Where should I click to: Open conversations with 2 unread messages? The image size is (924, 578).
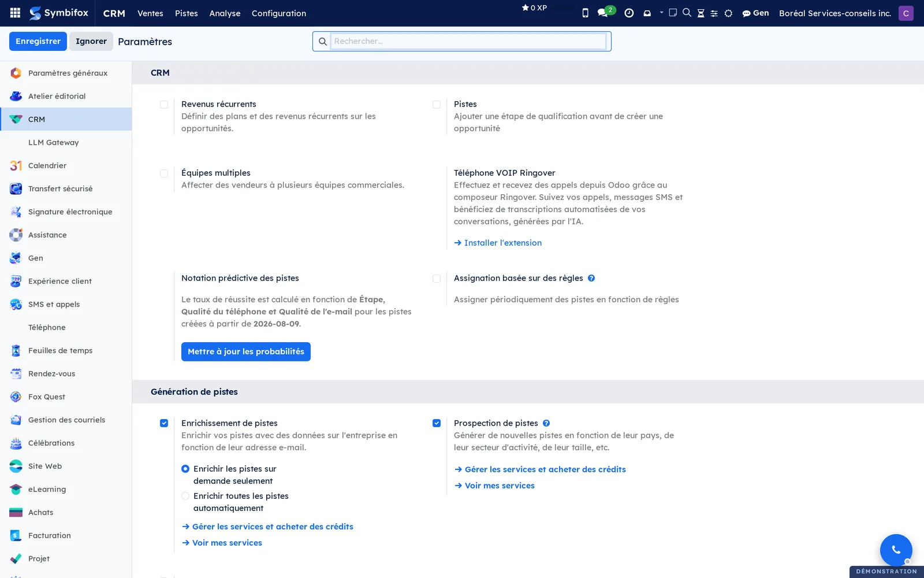point(606,12)
